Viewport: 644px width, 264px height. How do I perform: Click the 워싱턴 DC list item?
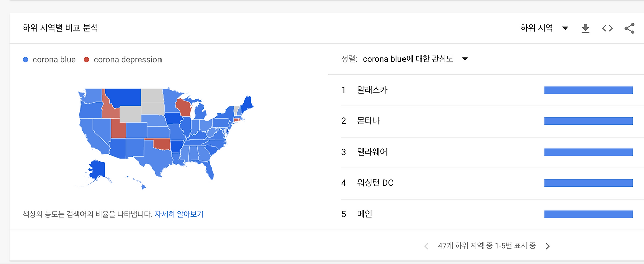coord(375,183)
